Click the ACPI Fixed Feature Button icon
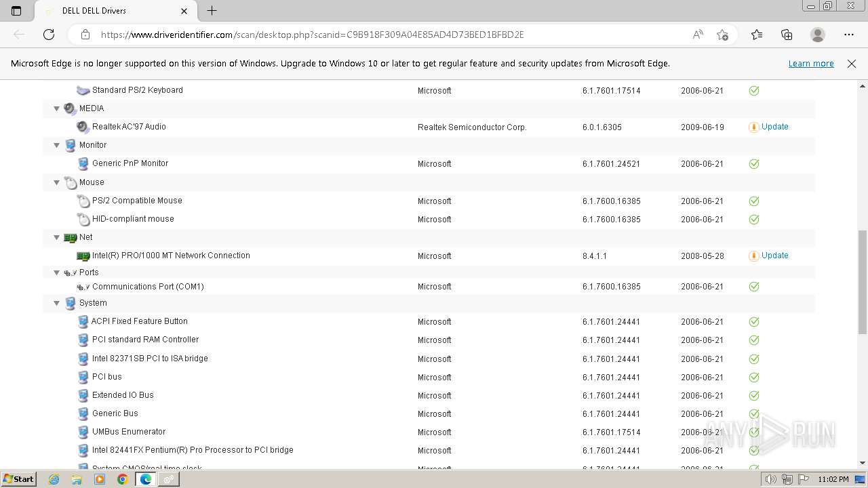 [x=83, y=321]
